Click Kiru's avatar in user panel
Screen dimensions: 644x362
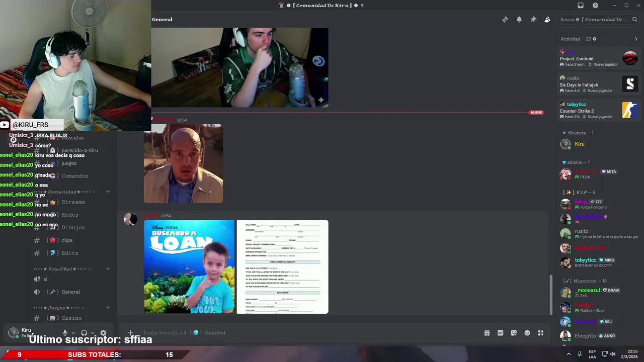(x=13, y=332)
